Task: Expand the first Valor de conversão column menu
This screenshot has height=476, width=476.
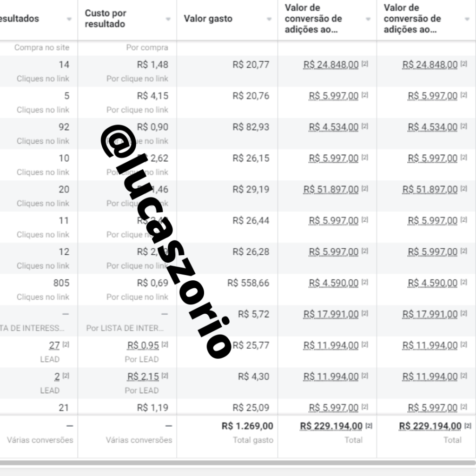Action: click(x=368, y=19)
